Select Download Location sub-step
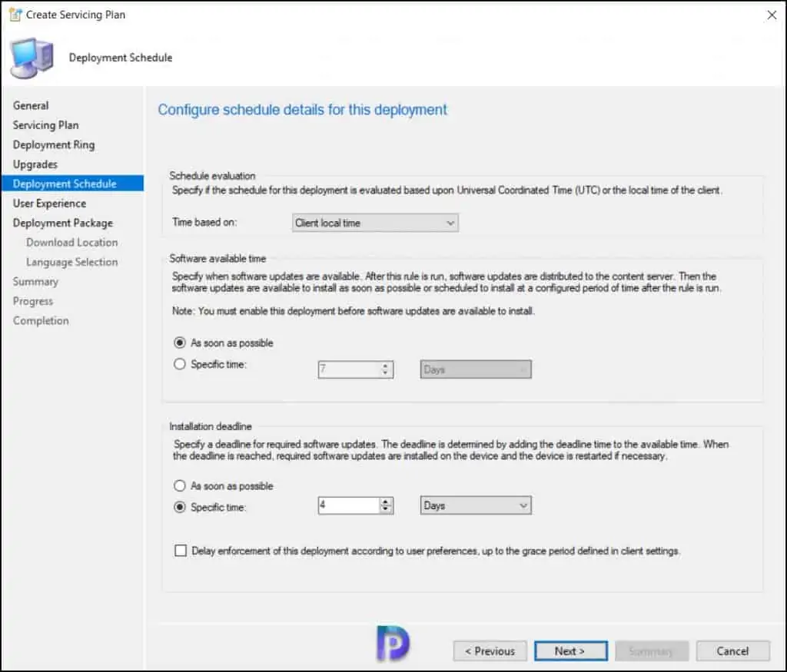Image resolution: width=787 pixels, height=672 pixels. tap(71, 242)
